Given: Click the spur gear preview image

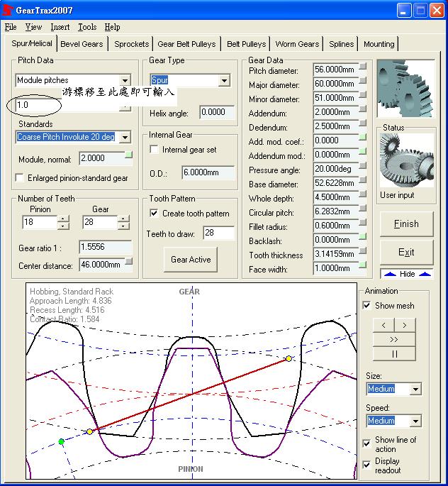Looking at the screenshot, I should [x=406, y=89].
